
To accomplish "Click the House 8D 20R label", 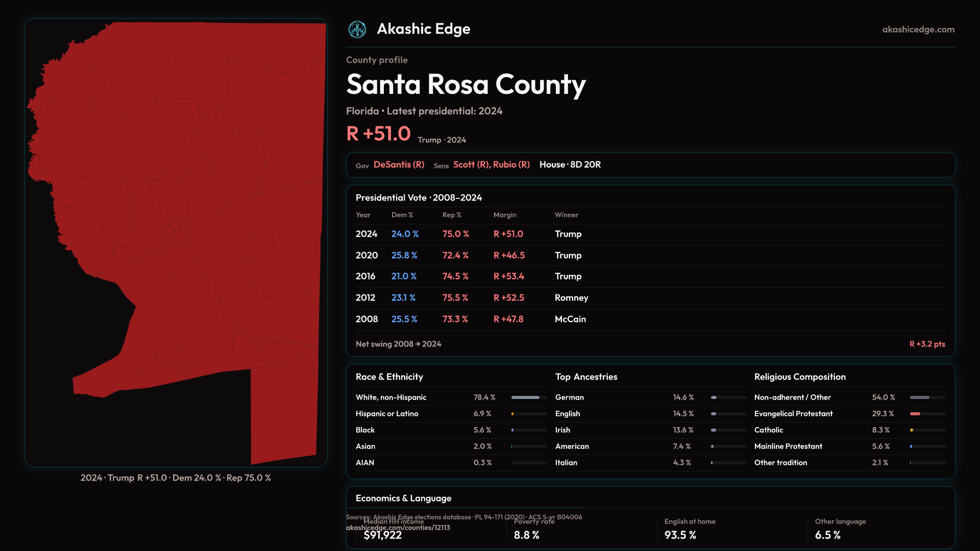I will pyautogui.click(x=570, y=165).
